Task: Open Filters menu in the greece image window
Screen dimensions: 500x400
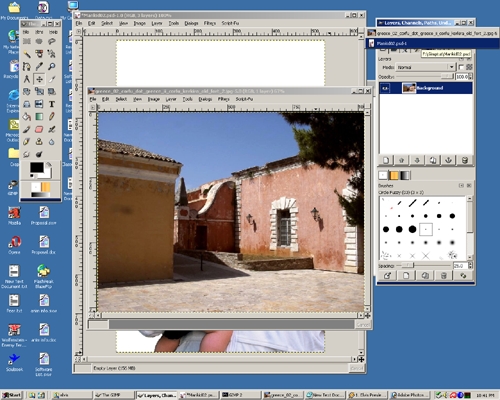Action: tap(223, 99)
